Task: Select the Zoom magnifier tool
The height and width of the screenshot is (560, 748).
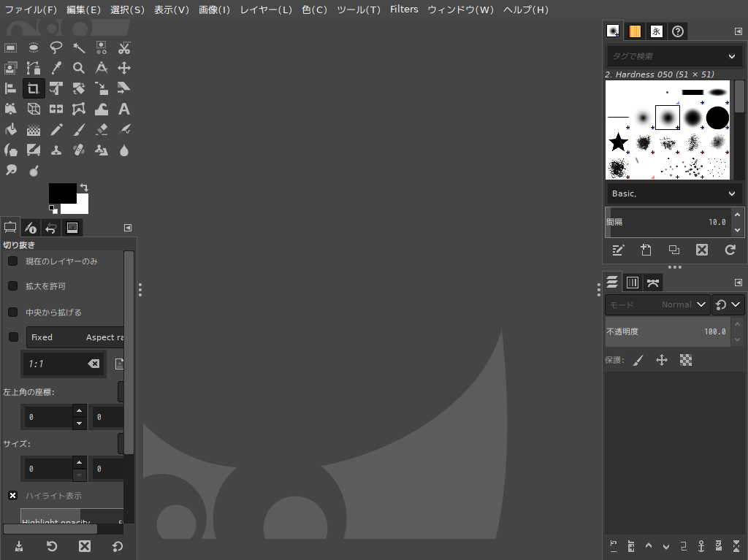Action: click(79, 68)
